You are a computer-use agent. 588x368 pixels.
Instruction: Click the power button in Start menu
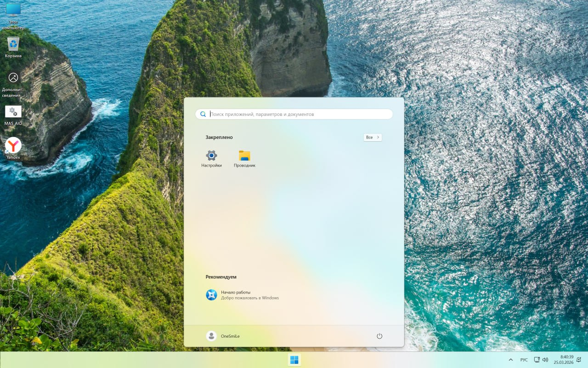pyautogui.click(x=379, y=336)
